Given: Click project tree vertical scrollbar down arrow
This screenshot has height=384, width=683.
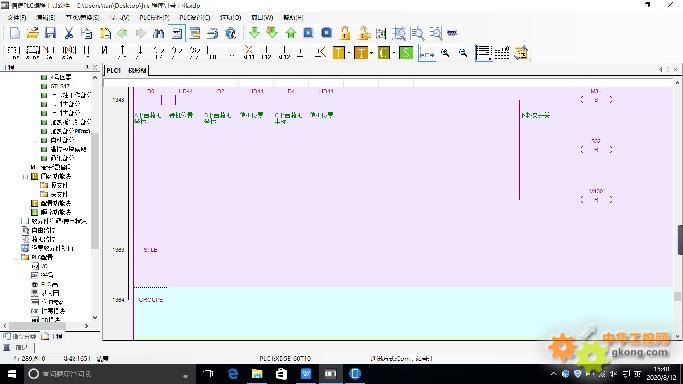Looking at the screenshot, I should [x=95, y=317].
